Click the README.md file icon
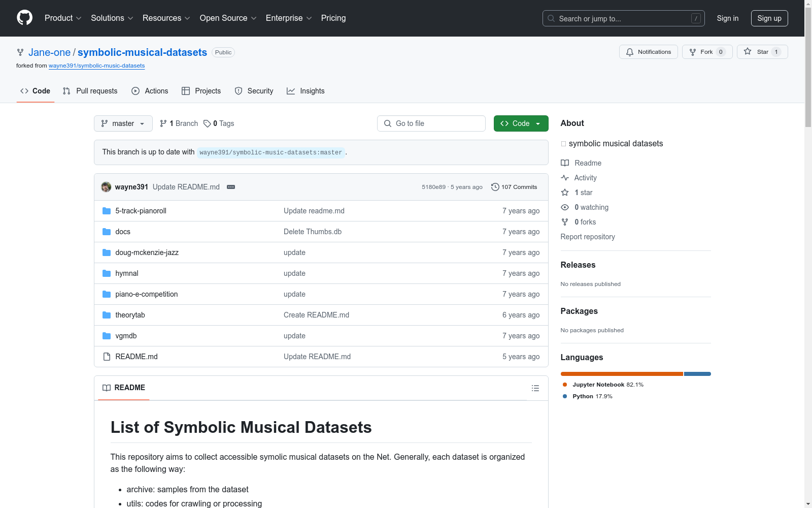812x508 pixels. pyautogui.click(x=107, y=357)
